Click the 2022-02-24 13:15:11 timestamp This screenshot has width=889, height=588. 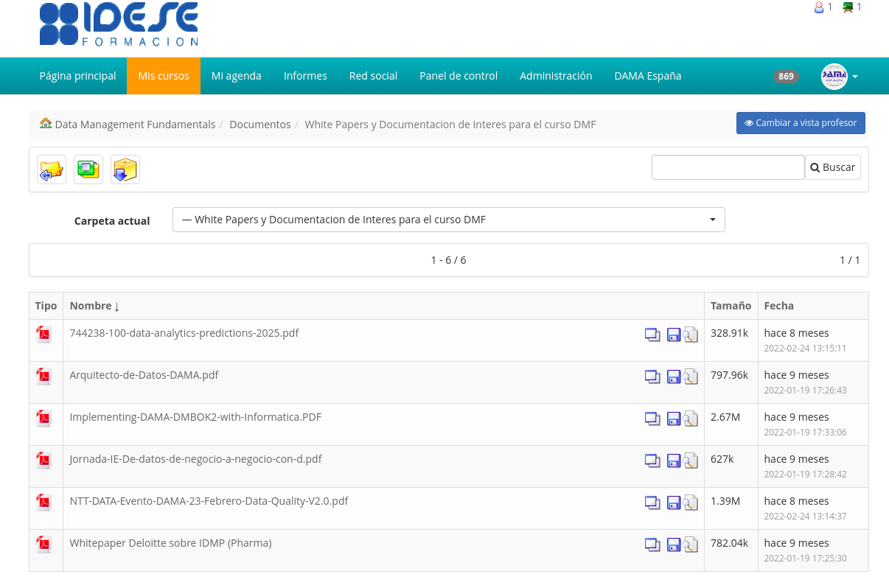click(805, 349)
